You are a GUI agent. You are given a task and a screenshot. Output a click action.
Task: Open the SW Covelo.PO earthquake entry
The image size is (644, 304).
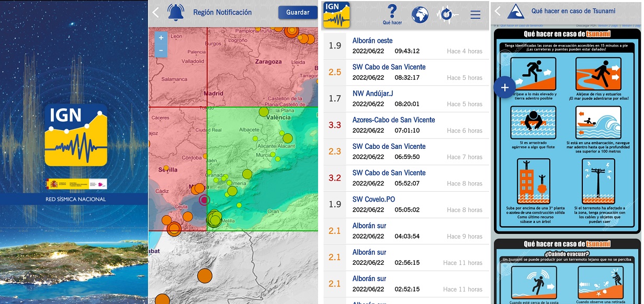tap(406, 205)
